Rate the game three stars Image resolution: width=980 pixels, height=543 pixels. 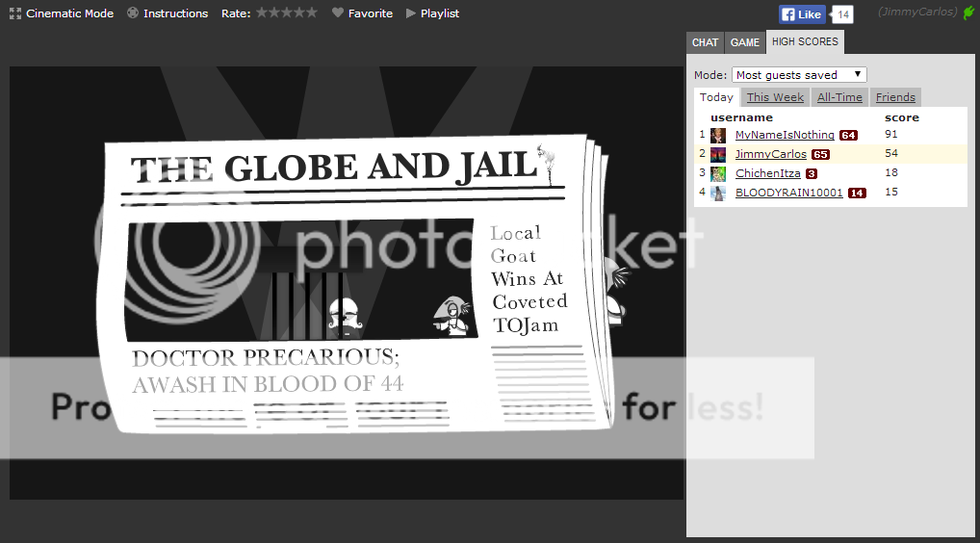tap(287, 13)
